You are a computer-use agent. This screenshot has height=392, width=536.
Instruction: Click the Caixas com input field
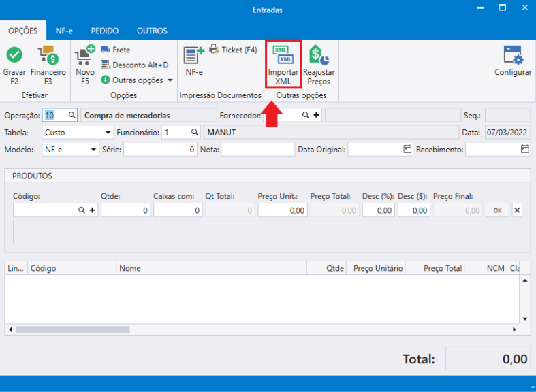point(178,210)
